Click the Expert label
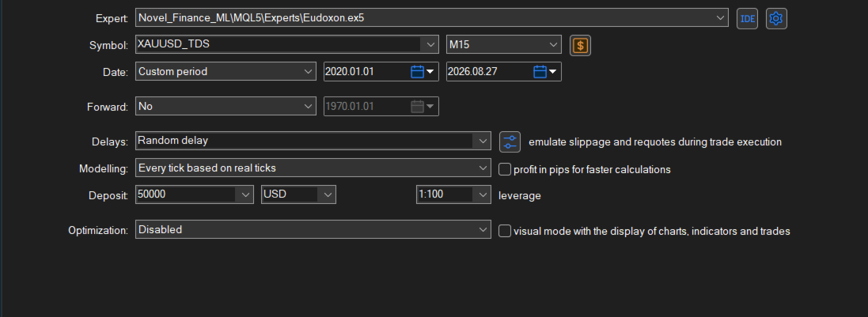The width and height of the screenshot is (868, 317). pos(112,18)
